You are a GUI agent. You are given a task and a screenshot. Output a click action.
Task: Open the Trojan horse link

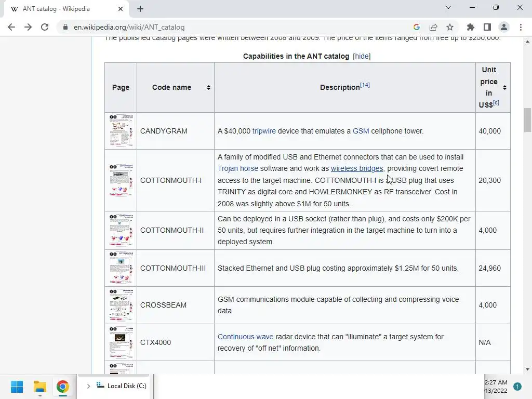[238, 169]
